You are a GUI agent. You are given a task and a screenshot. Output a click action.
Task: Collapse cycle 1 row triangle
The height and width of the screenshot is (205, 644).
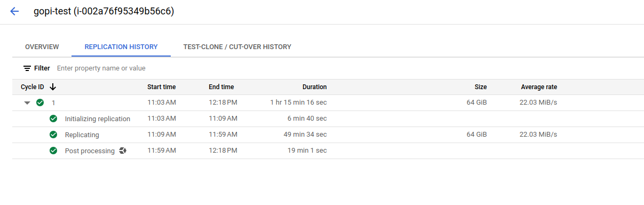coord(27,103)
